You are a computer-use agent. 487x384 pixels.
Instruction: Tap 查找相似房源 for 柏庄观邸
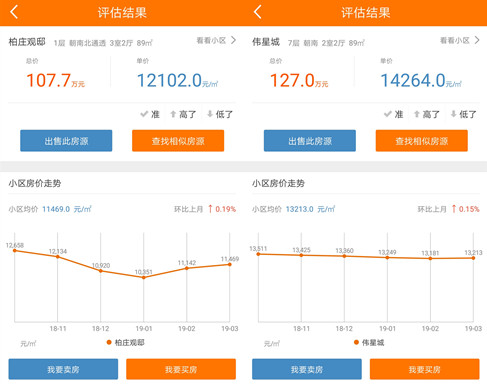coord(178,141)
